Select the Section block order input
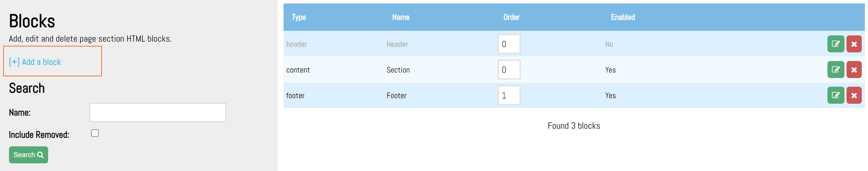The width and height of the screenshot is (868, 171). 509,70
